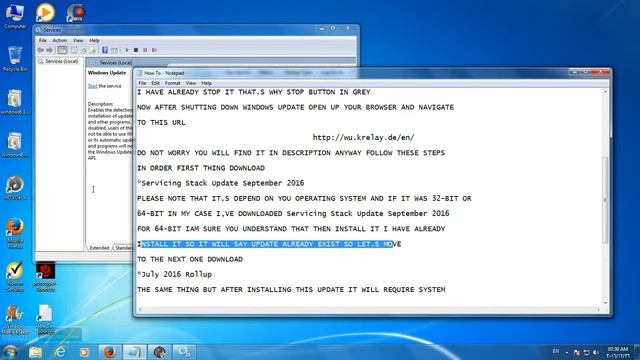This screenshot has width=640, height=360.
Task: Select Recycle Bin desktop icon
Action: (x=15, y=59)
